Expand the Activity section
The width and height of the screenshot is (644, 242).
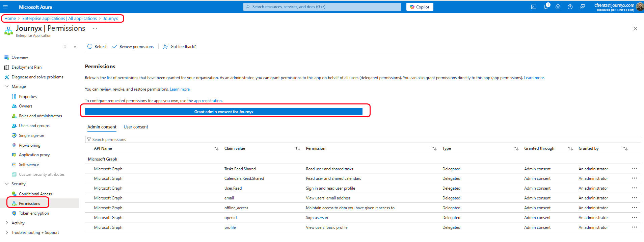pos(7,223)
